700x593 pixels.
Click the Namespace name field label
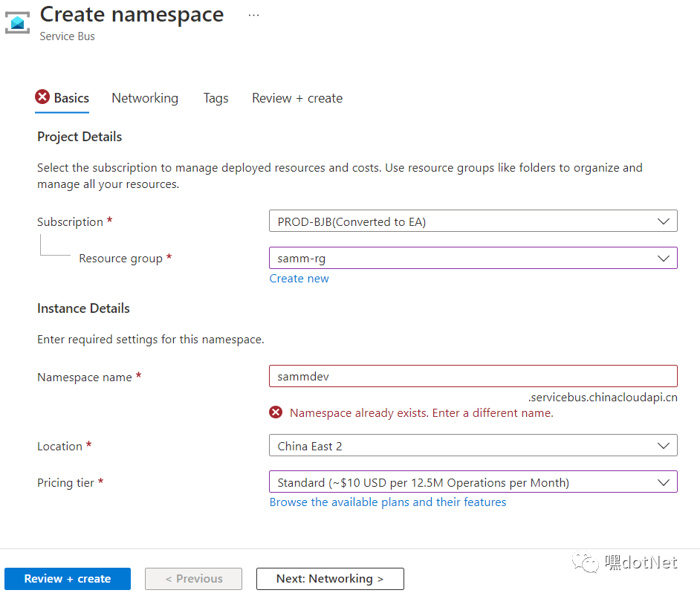click(85, 377)
